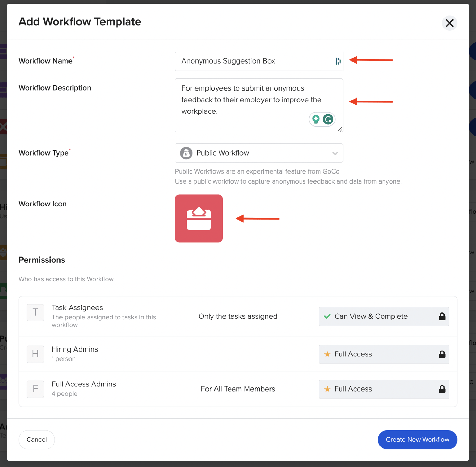Click the star icon on Hiring Admins Full Access
Image resolution: width=476 pixels, height=467 pixels.
pyautogui.click(x=327, y=354)
